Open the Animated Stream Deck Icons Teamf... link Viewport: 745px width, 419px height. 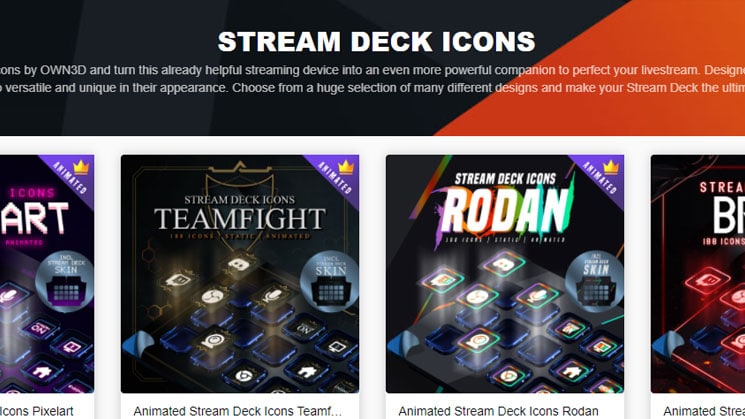click(x=237, y=411)
